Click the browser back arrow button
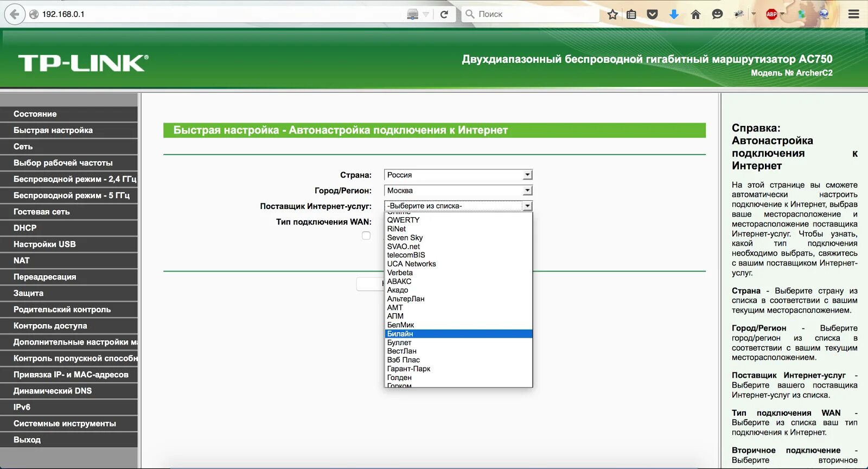868x469 pixels. [15, 14]
